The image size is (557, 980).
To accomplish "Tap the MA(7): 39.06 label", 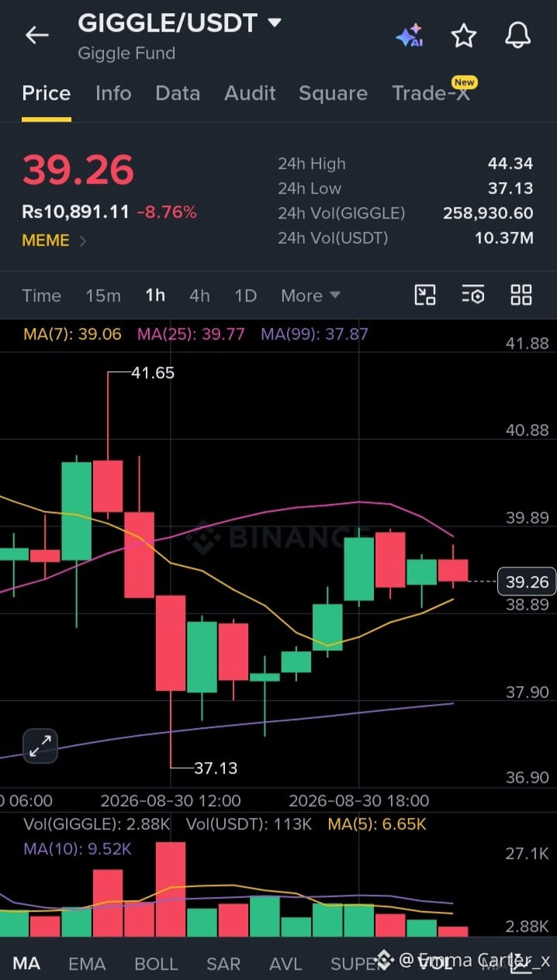I will click(72, 334).
